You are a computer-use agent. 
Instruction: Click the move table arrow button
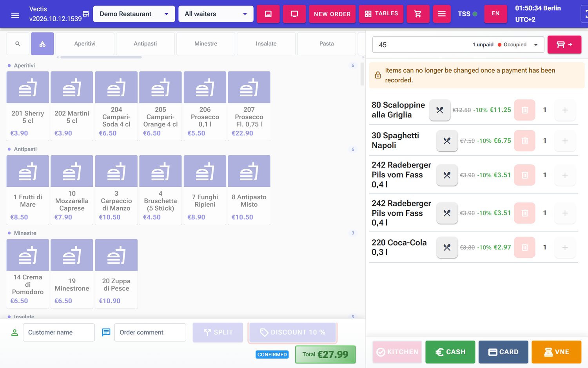564,45
